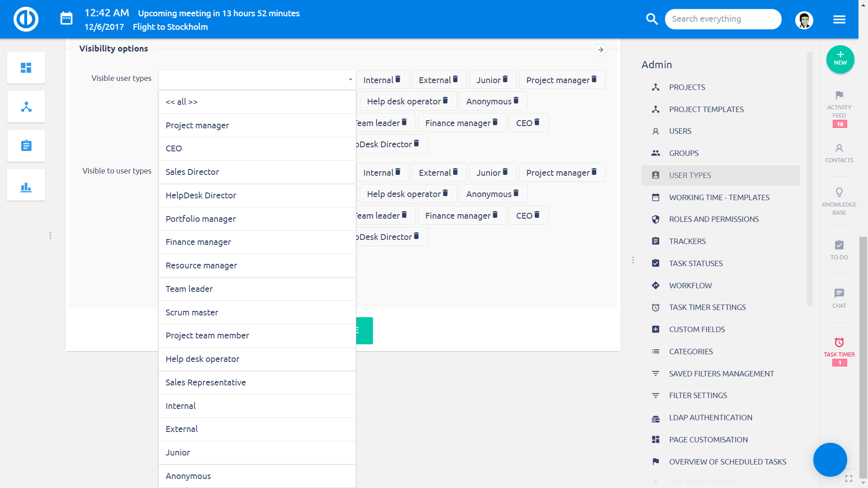Screen dimensions: 868x488
Task: Remove External from Visible user types
Action: point(455,79)
